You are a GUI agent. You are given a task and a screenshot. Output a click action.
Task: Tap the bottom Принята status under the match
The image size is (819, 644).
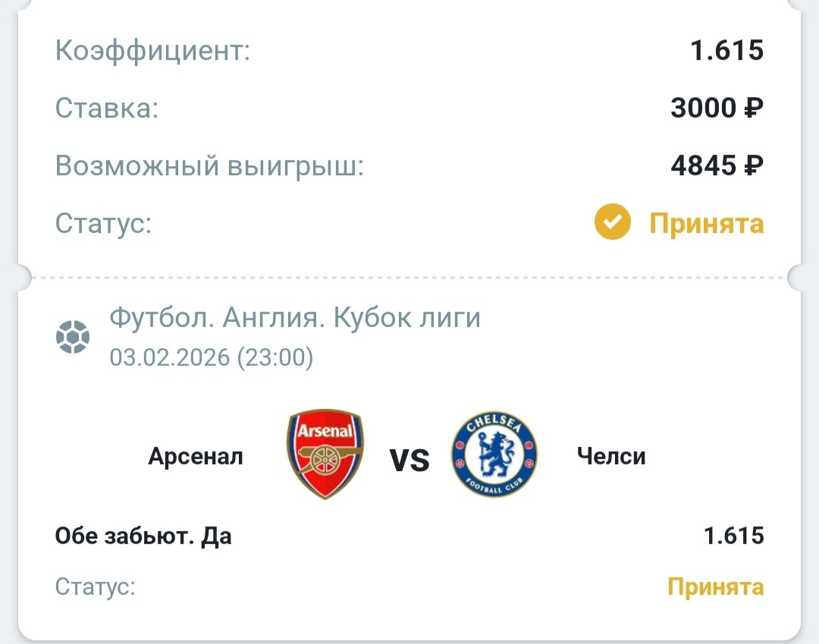tap(715, 586)
